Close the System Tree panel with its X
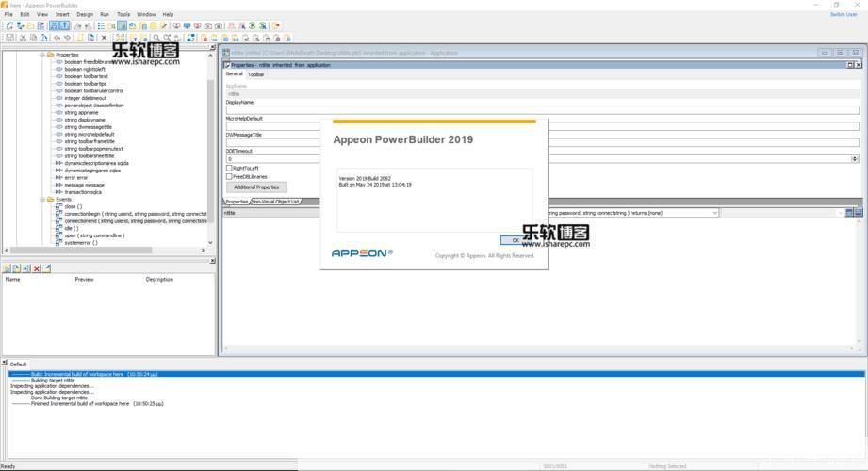The width and height of the screenshot is (868, 471). click(x=213, y=48)
